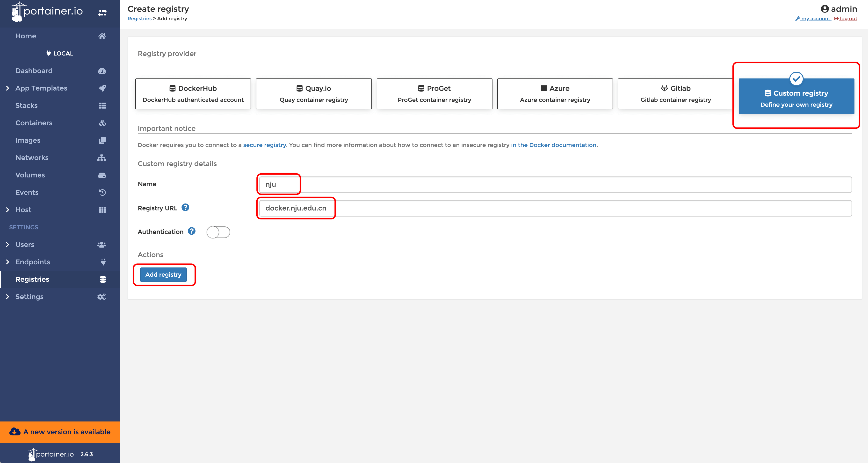Expand the Host menu chevron
Viewport: 868px width, 463px height.
pos(7,210)
